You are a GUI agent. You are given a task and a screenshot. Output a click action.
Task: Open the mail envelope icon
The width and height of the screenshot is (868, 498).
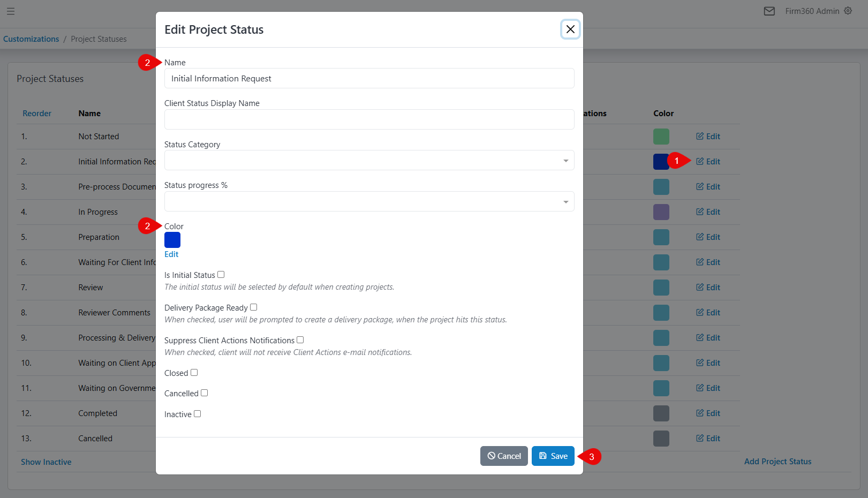(x=769, y=11)
